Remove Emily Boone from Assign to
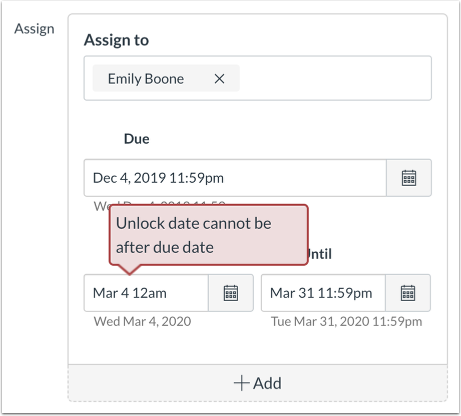The image size is (461, 416). pos(219,79)
